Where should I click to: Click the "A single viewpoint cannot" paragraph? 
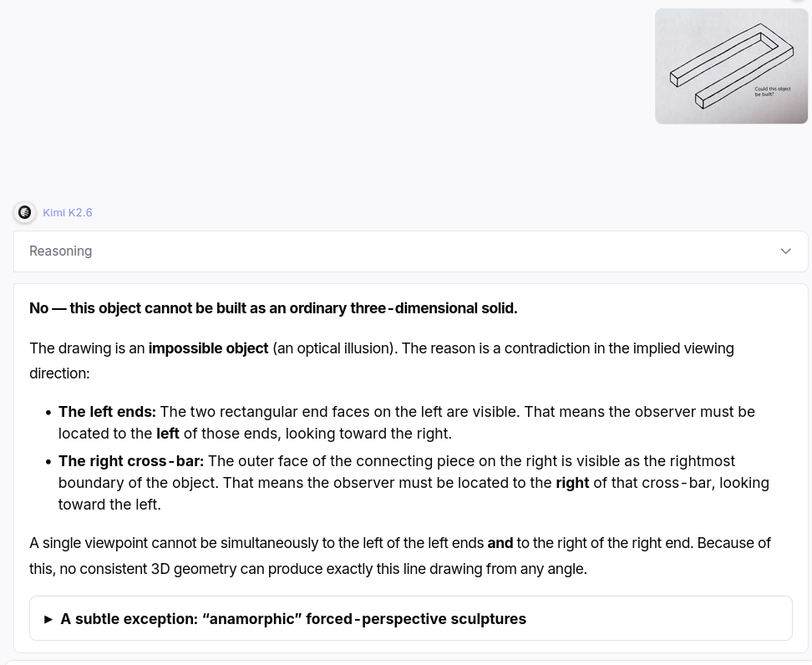point(400,556)
